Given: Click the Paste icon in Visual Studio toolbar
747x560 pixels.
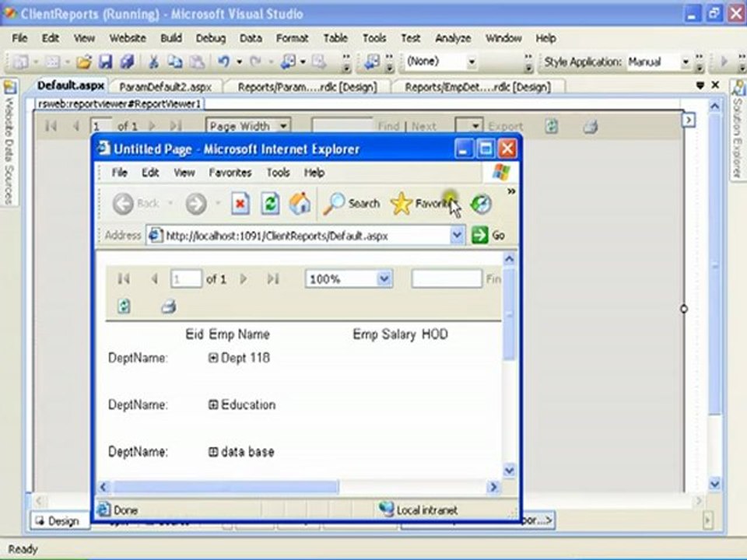Looking at the screenshot, I should [x=197, y=61].
